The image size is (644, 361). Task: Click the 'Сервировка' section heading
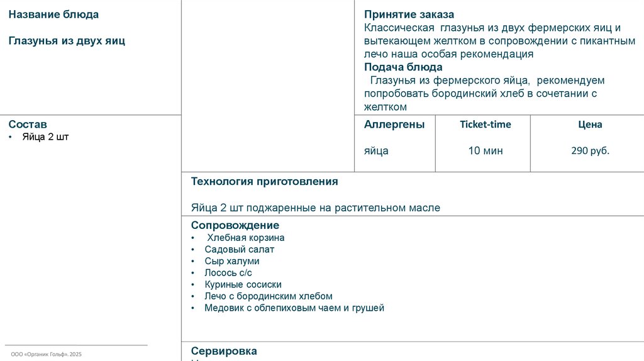(224, 351)
